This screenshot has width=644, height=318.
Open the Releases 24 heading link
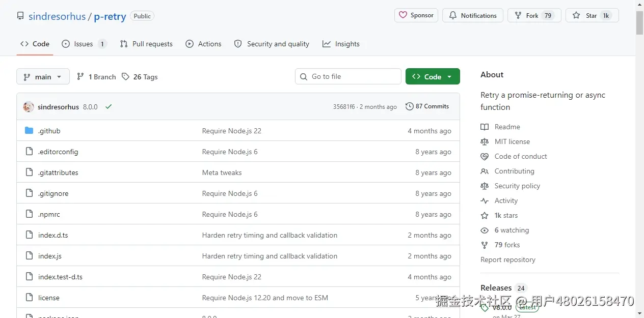pos(503,287)
